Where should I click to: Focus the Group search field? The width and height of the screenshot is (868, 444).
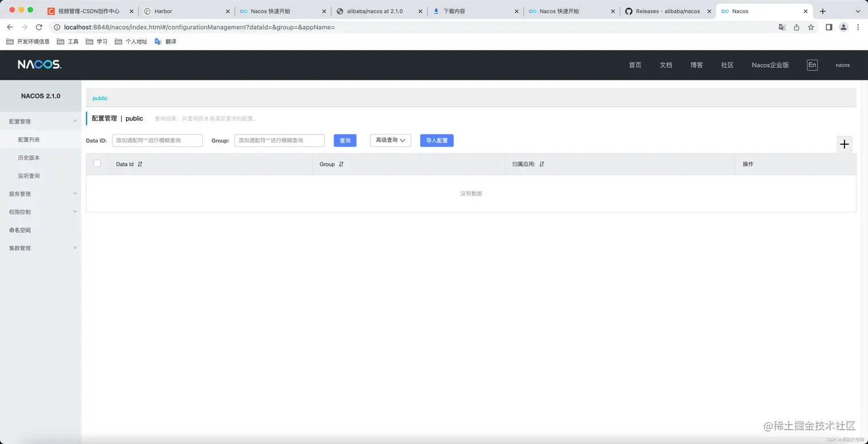(x=280, y=140)
